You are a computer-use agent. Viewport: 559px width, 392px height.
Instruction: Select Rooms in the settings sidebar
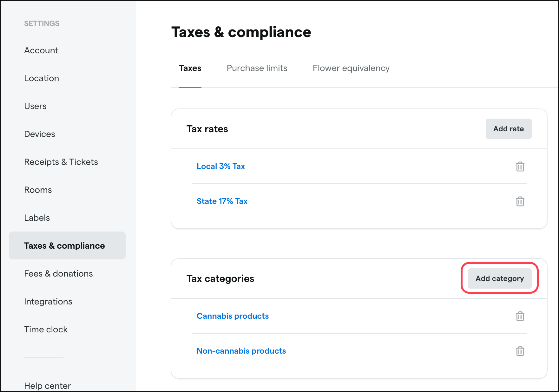click(x=38, y=190)
